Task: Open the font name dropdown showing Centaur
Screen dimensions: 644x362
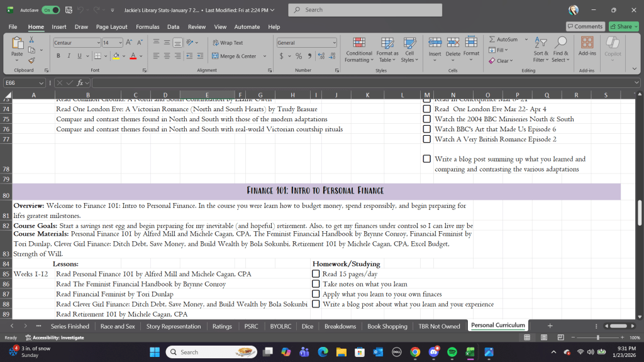Action: [x=97, y=43]
